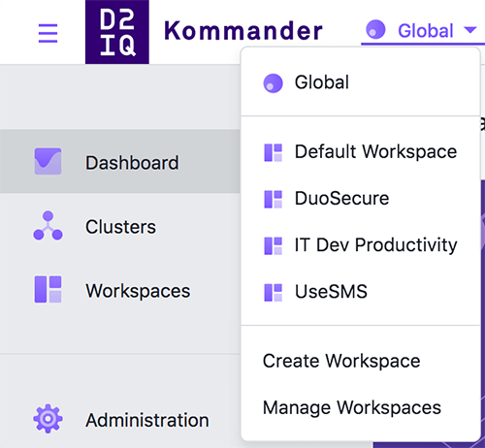Switch to the UseSMS workspace
Viewport: 485px width, 448px height.
360,292
